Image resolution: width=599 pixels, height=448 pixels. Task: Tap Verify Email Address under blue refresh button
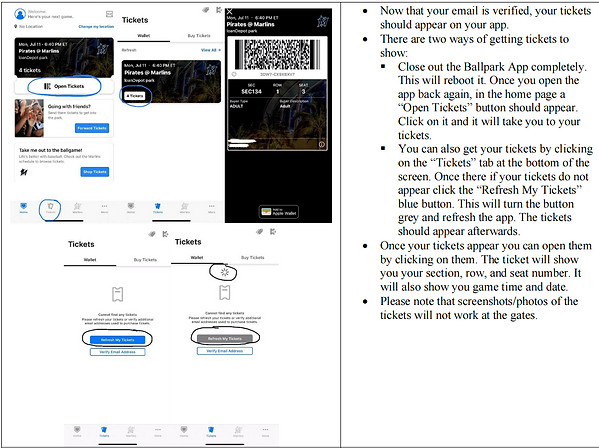[118, 352]
